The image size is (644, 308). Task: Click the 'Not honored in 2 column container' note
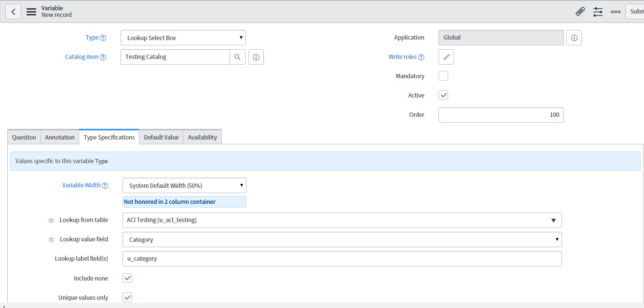[x=184, y=202]
